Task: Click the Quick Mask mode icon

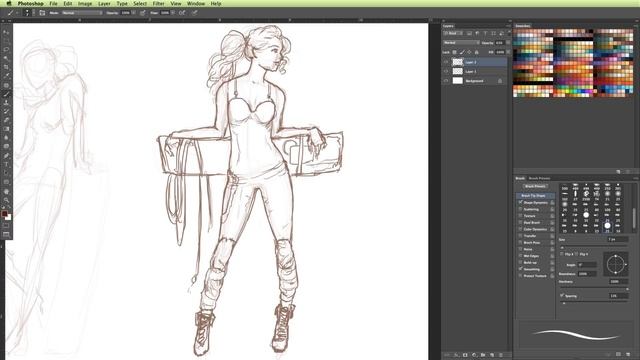Action: pyautogui.click(x=6, y=226)
